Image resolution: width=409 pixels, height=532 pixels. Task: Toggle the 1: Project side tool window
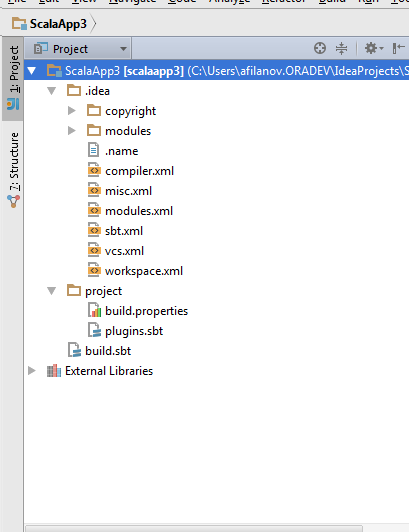(13, 78)
